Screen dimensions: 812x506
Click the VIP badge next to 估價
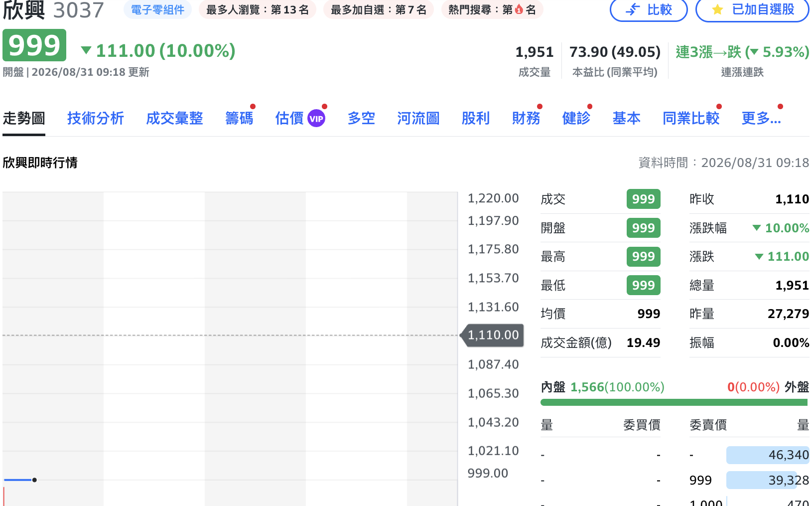pyautogui.click(x=316, y=119)
